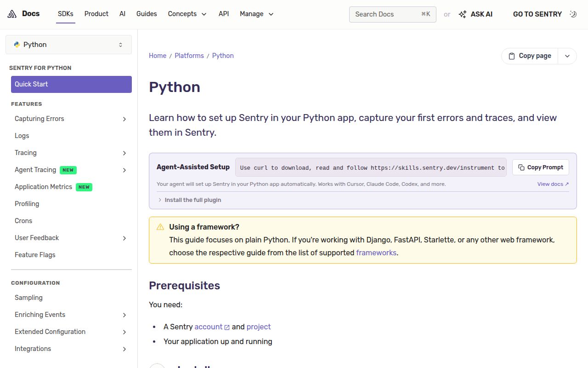Expand Capturing Errors section chevron
The image size is (588, 368).
point(124,119)
